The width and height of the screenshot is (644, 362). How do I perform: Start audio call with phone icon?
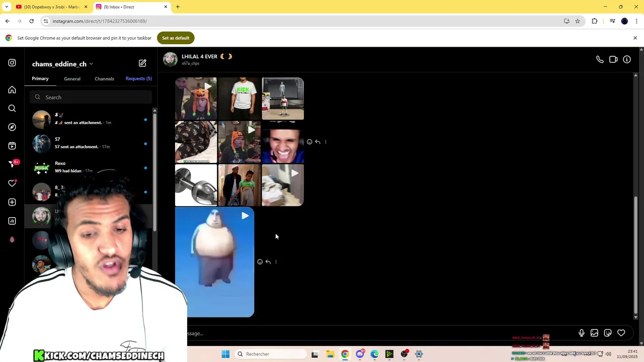pyautogui.click(x=600, y=59)
